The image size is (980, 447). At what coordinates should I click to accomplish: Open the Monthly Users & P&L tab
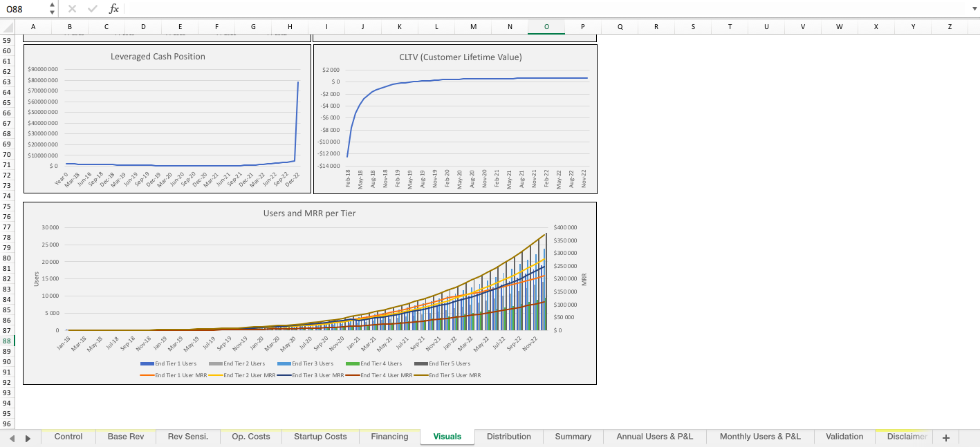coord(759,437)
